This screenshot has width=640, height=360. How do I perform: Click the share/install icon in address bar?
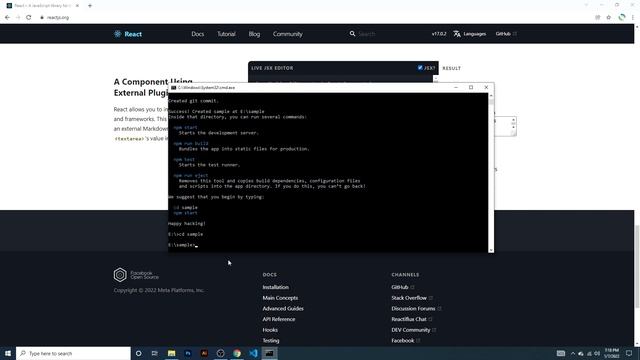598,18
